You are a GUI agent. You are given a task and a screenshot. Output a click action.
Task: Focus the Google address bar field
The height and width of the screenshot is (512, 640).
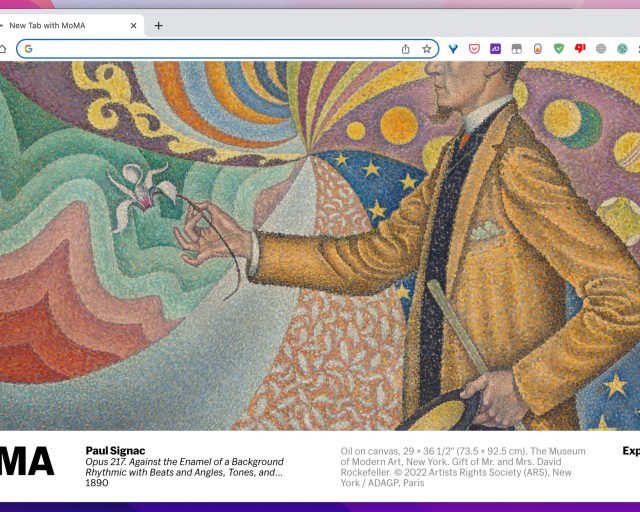pos(228,49)
